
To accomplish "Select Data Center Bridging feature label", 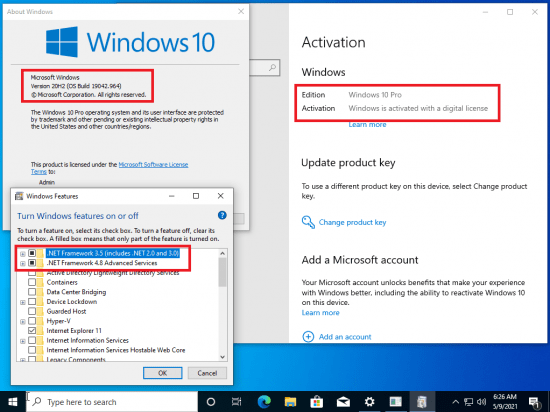I will click(x=76, y=292).
